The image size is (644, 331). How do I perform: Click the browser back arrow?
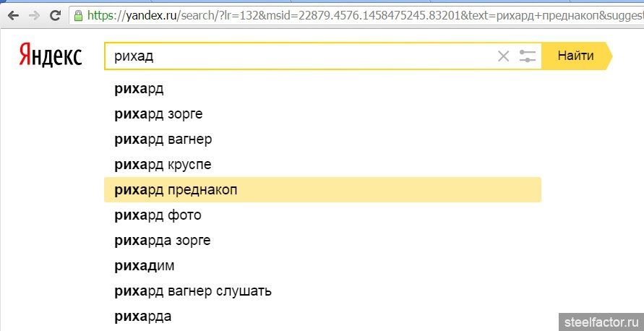(x=14, y=16)
